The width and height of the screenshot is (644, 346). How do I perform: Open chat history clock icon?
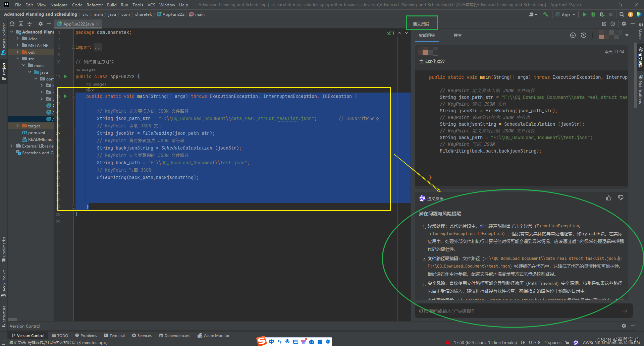584,35
